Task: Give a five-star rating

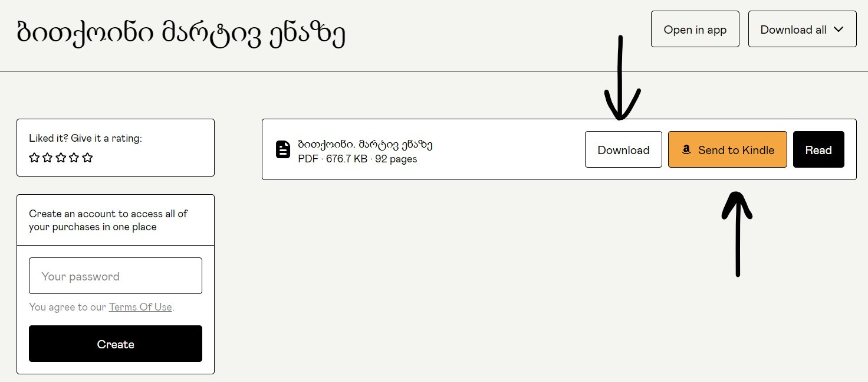Action: click(87, 158)
